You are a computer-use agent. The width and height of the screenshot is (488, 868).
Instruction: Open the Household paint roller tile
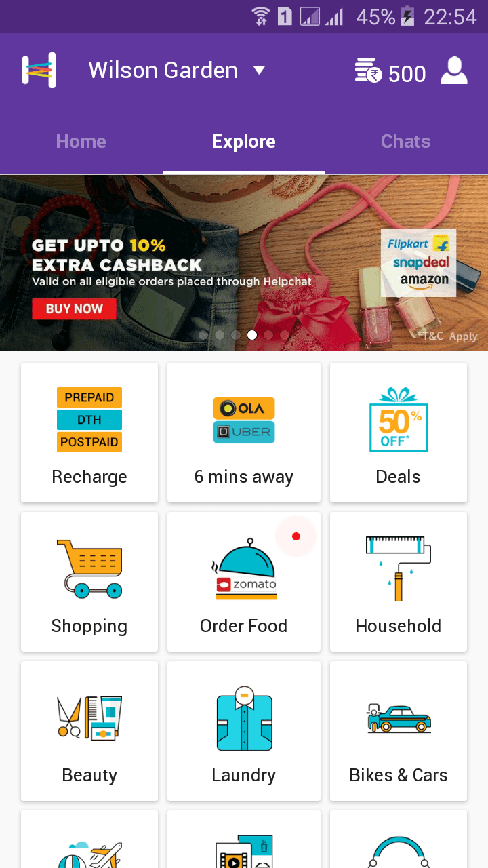[x=399, y=582]
